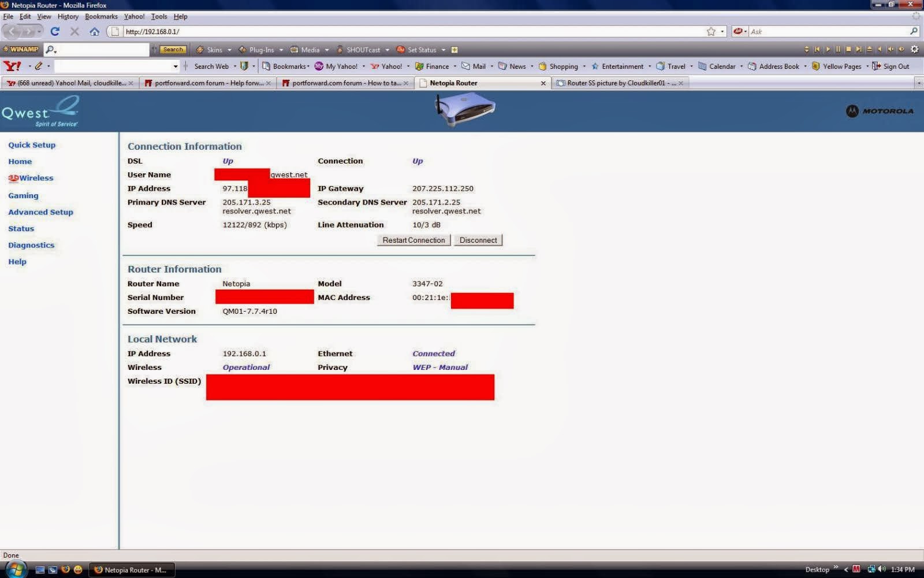Click the Disconnect button
Viewport: 924px width, 578px height.
pyautogui.click(x=478, y=240)
